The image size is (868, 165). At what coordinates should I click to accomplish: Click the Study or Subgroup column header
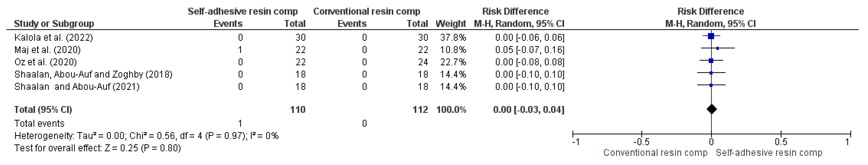[x=54, y=24]
